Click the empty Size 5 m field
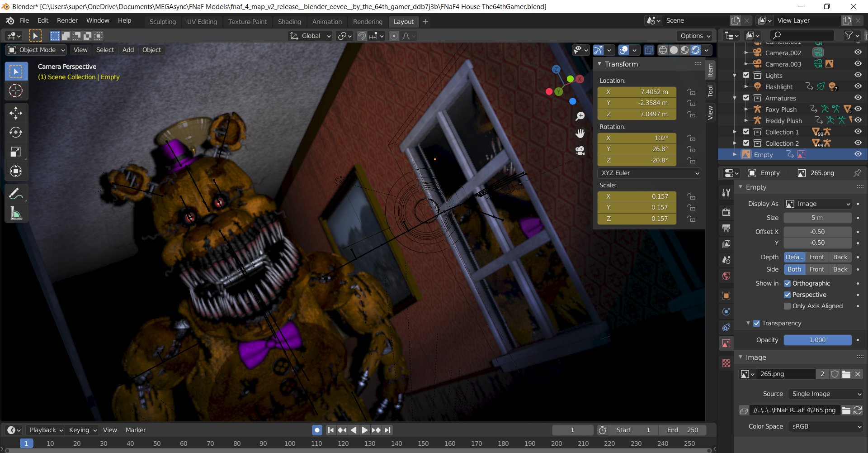The image size is (868, 453). tap(818, 218)
